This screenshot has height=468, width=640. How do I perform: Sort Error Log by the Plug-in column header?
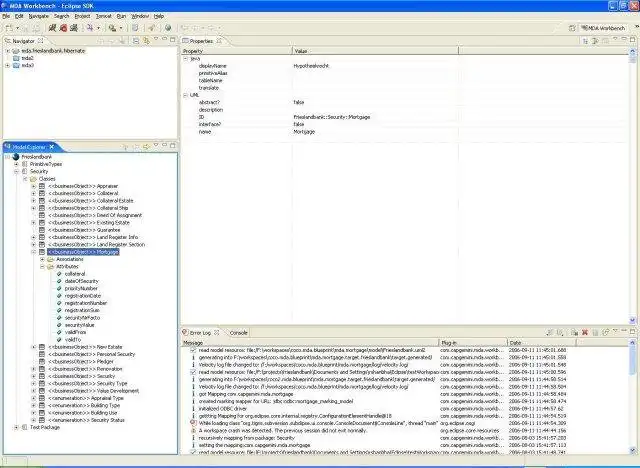[x=473, y=343]
